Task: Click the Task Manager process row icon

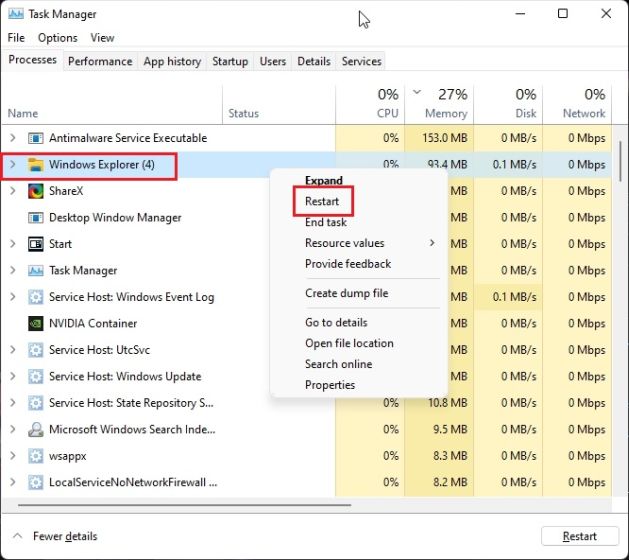Action: pos(36,271)
